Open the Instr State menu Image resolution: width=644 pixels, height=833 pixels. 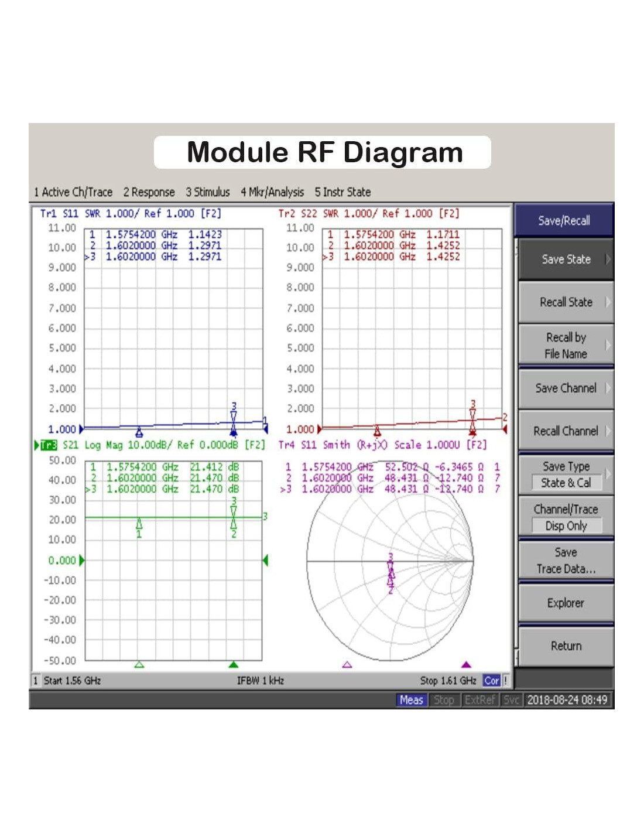coord(342,192)
